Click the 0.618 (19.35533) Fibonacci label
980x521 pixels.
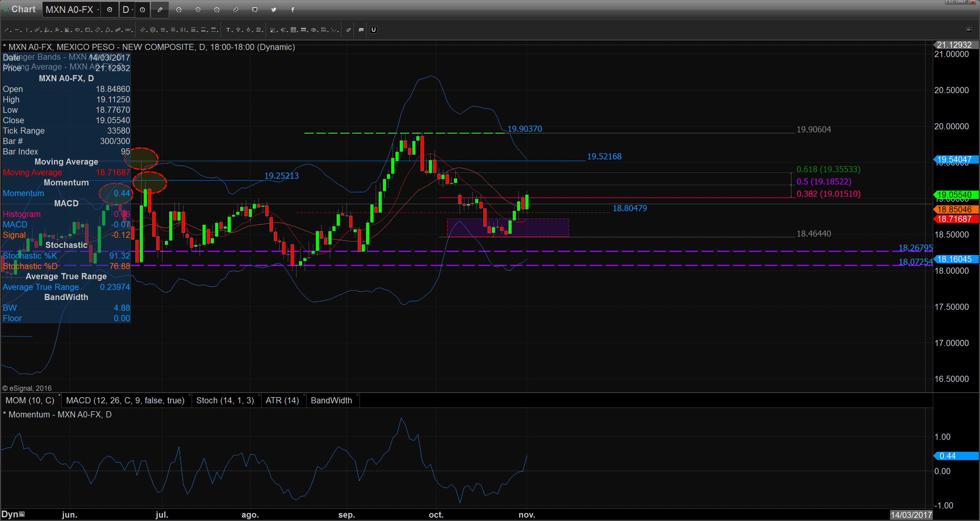[x=828, y=169]
